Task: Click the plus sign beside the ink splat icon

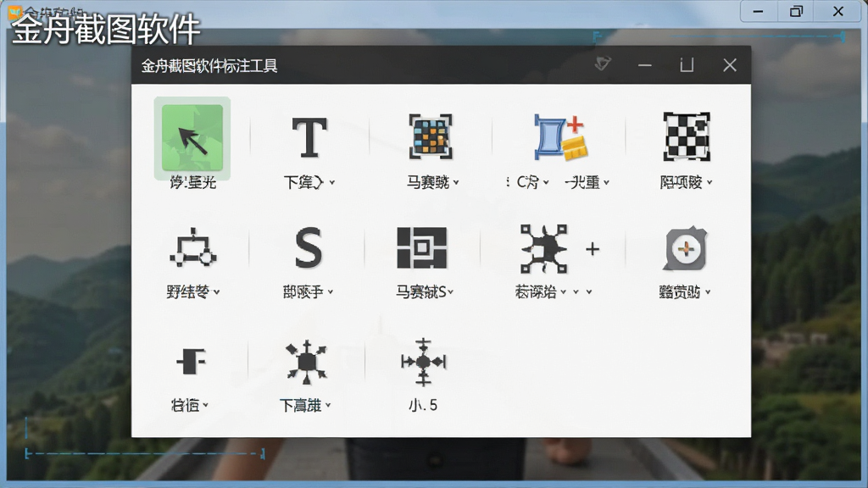Action: 593,249
